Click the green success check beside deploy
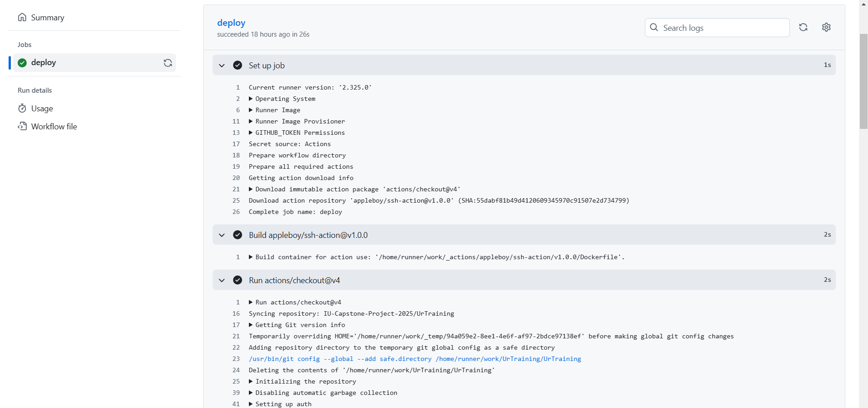Viewport: 868px width, 408px height. [22, 62]
